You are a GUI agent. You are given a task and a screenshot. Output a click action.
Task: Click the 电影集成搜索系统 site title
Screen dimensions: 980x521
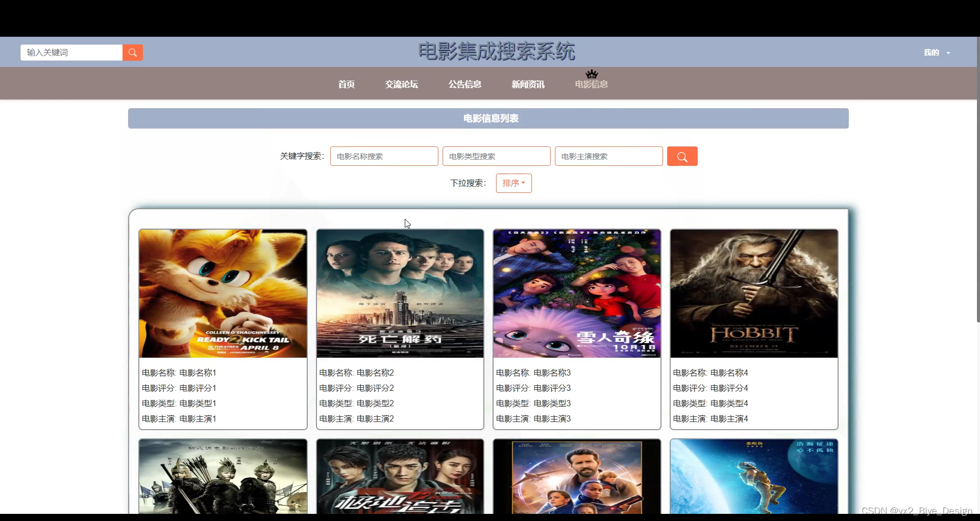coord(497,52)
